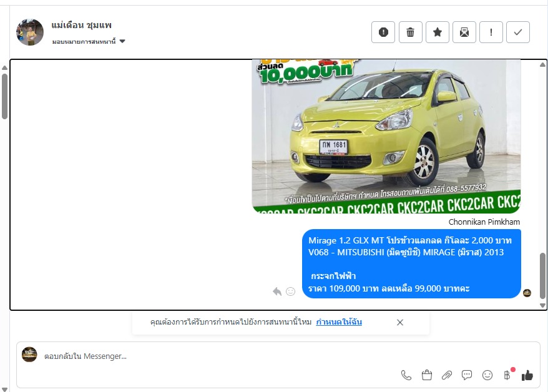The height and width of the screenshot is (392, 548).
Task: Attach a file with paperclip icon
Action: point(447,375)
